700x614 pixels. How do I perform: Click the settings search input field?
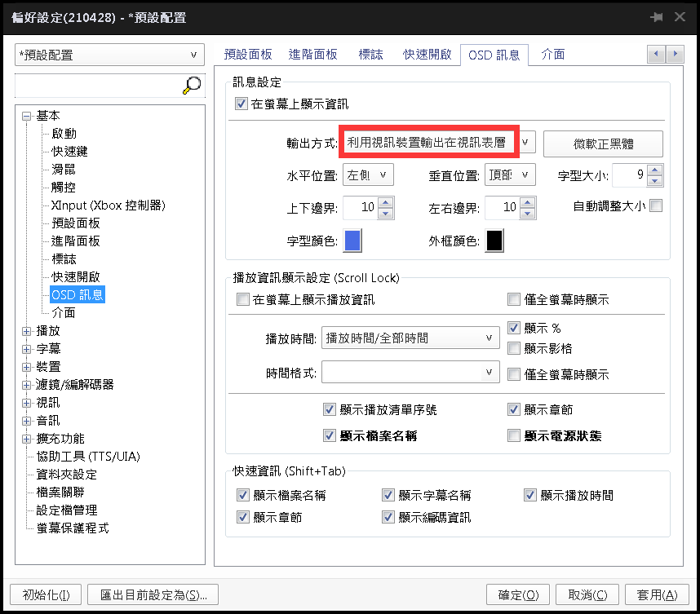[98, 86]
